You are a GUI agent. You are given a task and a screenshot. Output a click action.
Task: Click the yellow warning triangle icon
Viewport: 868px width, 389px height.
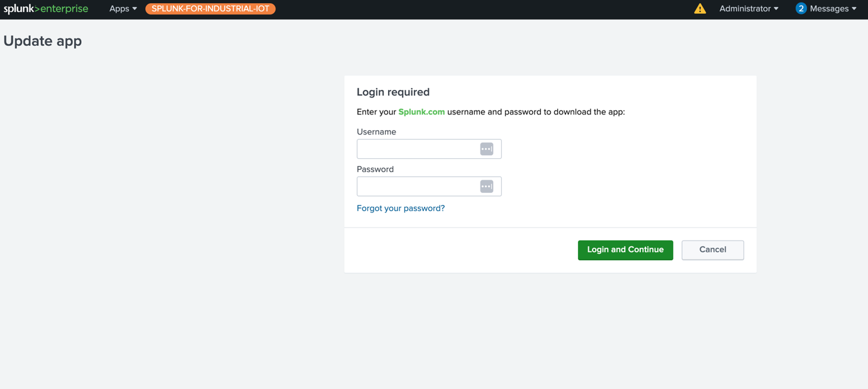(699, 9)
